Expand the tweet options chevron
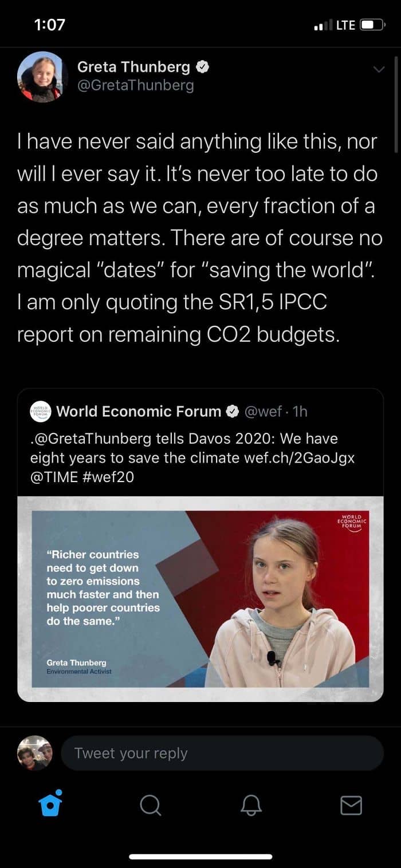This screenshot has height=868, width=401. pyautogui.click(x=379, y=69)
